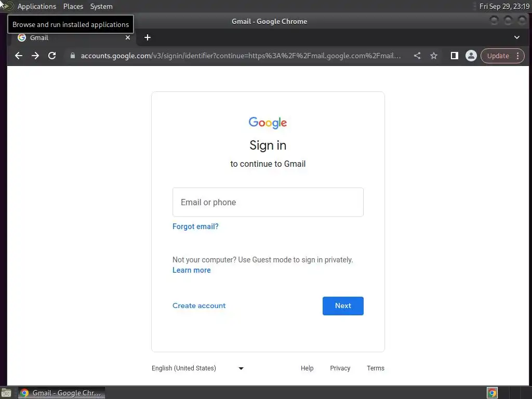
Task: Go back with the browser back arrow
Action: (x=19, y=56)
